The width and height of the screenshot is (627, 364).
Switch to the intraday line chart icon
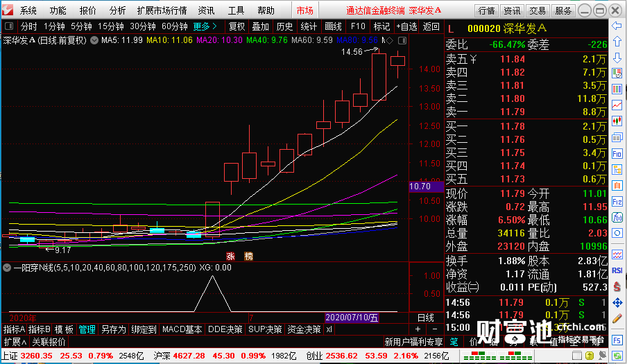tap(617, 105)
